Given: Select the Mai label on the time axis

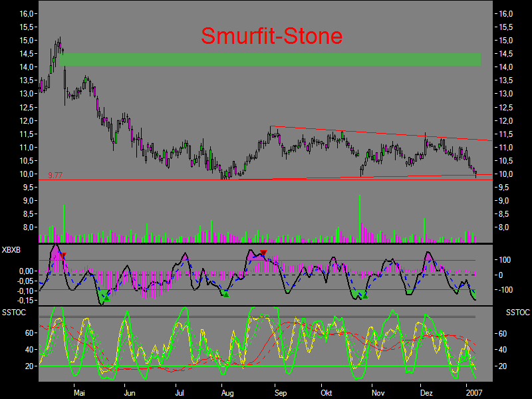Looking at the screenshot, I should 79,393.
